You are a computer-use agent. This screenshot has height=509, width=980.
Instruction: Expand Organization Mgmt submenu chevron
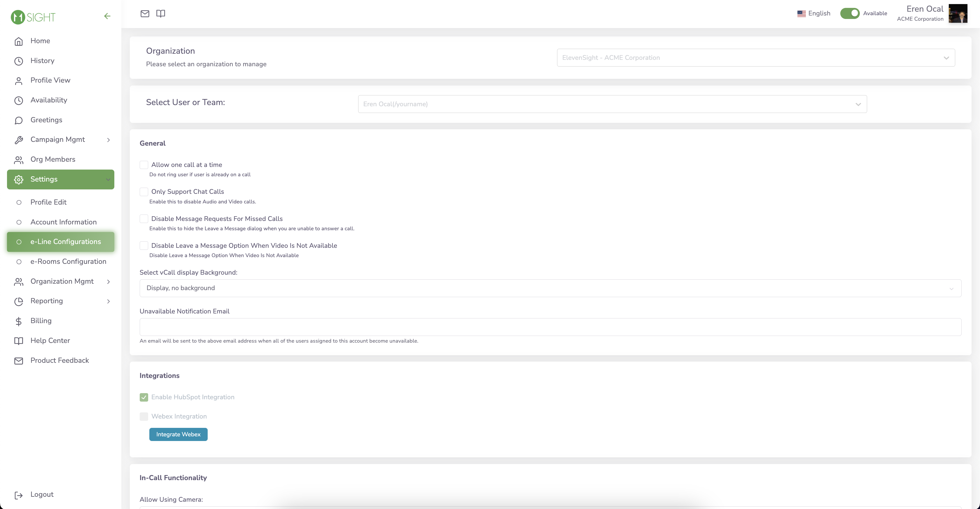108,282
